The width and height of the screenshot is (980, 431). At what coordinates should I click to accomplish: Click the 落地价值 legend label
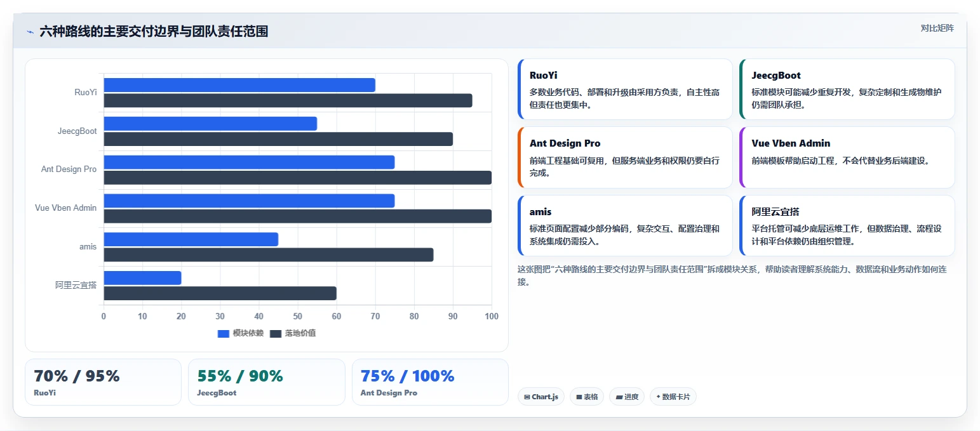[300, 333]
